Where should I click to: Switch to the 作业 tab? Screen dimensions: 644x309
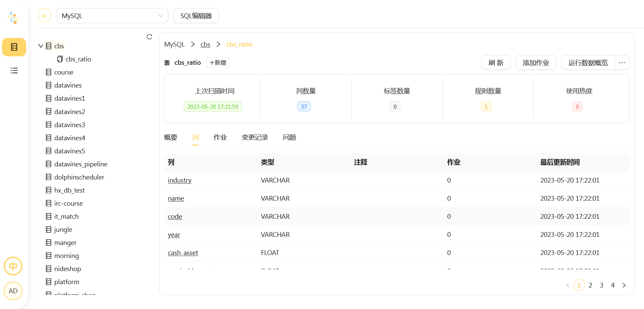point(220,137)
